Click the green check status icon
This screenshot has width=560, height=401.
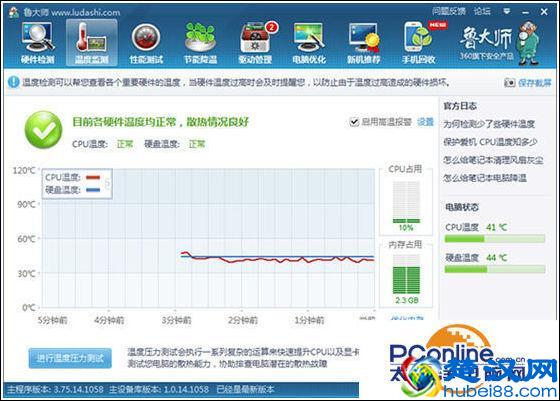click(44, 130)
